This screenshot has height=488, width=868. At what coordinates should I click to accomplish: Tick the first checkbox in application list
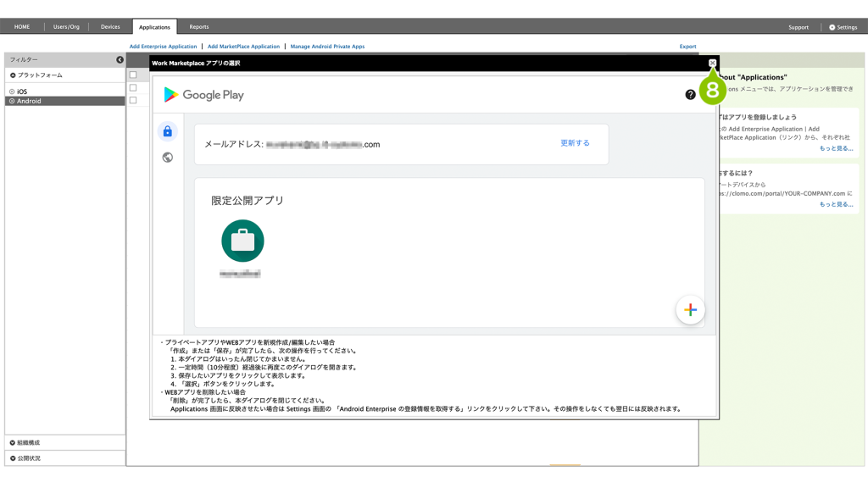(133, 75)
